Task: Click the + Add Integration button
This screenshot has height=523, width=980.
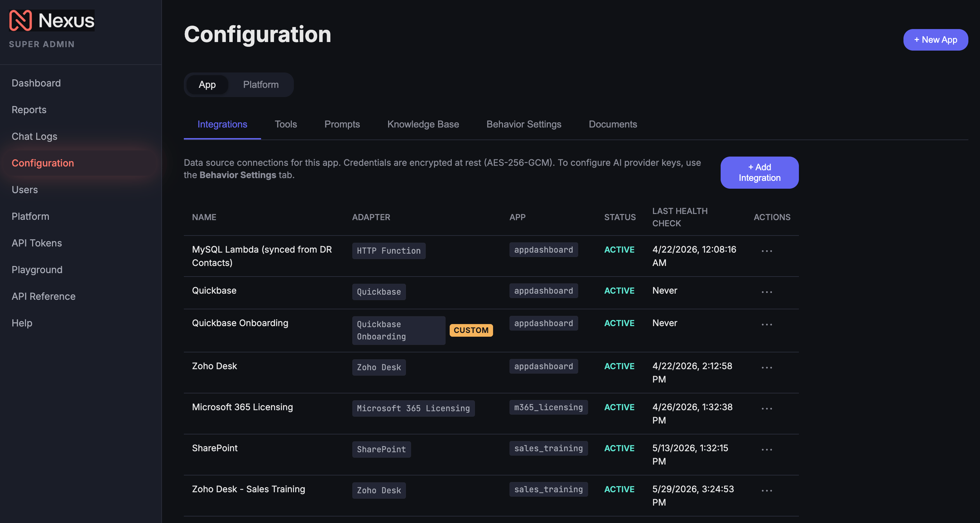Action: [759, 172]
